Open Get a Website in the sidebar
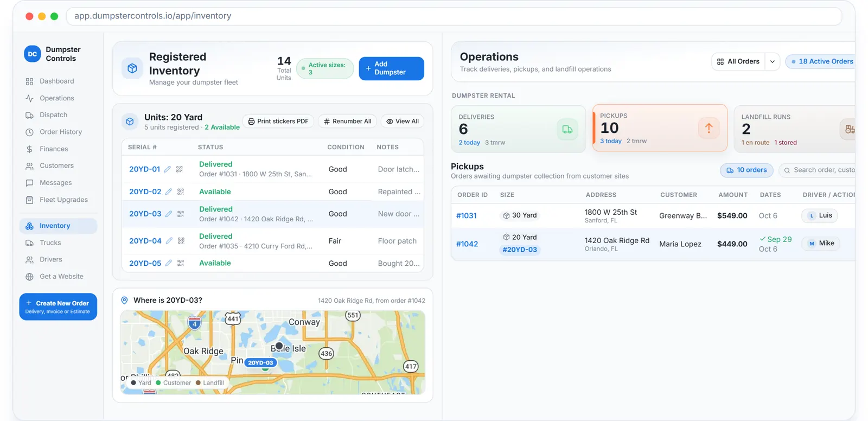The height and width of the screenshot is (421, 868). tap(58, 277)
